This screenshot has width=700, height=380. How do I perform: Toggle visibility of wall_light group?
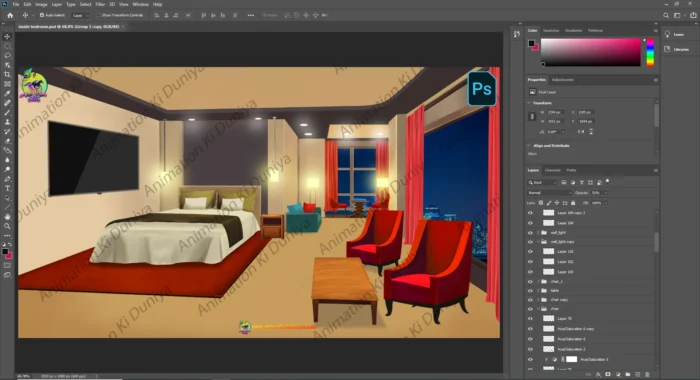coord(530,233)
